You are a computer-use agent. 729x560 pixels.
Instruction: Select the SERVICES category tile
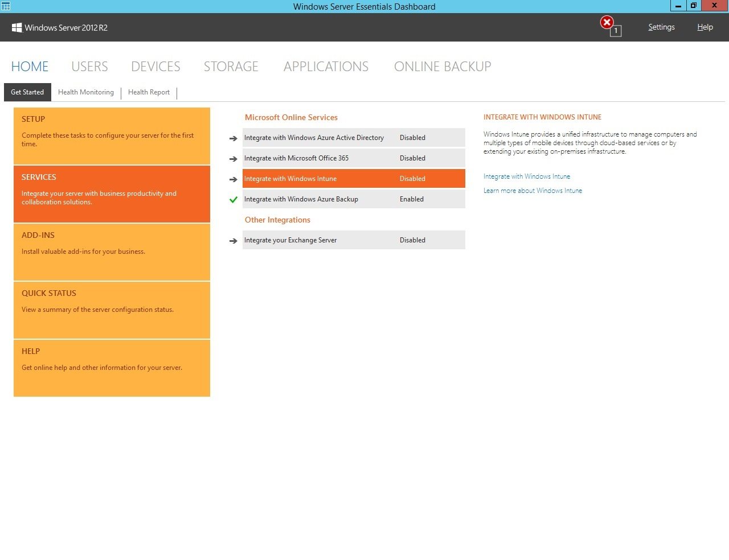[x=112, y=194]
